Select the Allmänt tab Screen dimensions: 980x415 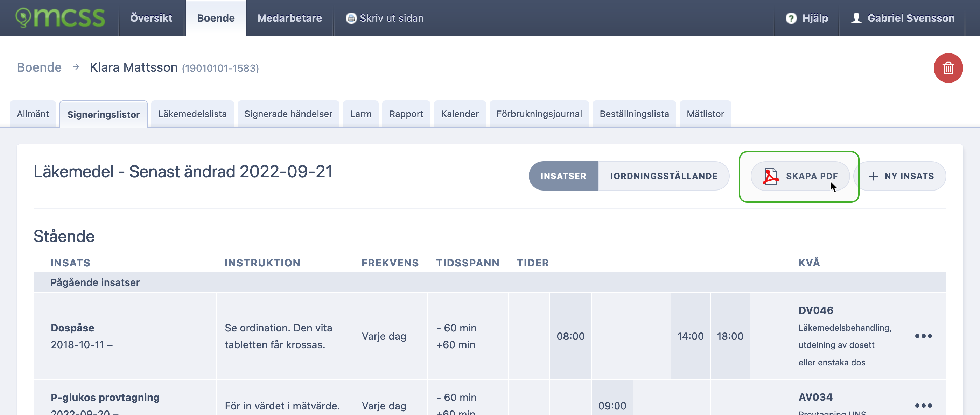click(33, 114)
